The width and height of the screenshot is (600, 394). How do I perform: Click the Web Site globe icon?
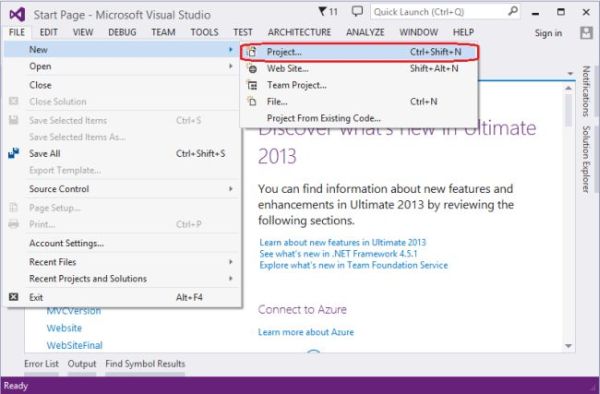pos(252,69)
